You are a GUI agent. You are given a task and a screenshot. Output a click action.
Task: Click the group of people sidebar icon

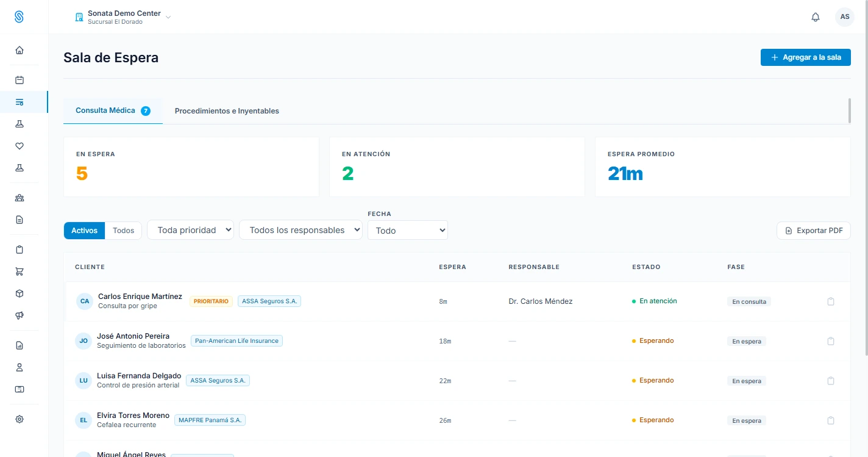pyautogui.click(x=20, y=198)
